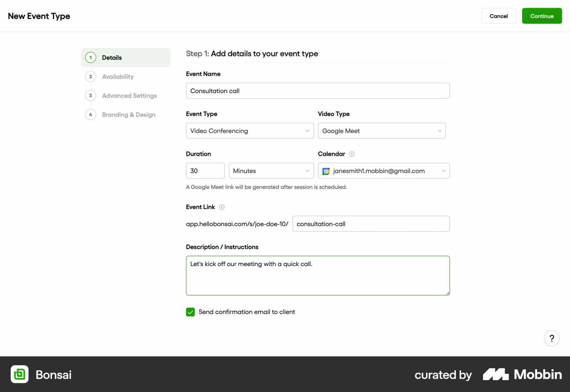Open the floating help question mark
Viewport: 570px width, 392px height.
click(x=552, y=338)
